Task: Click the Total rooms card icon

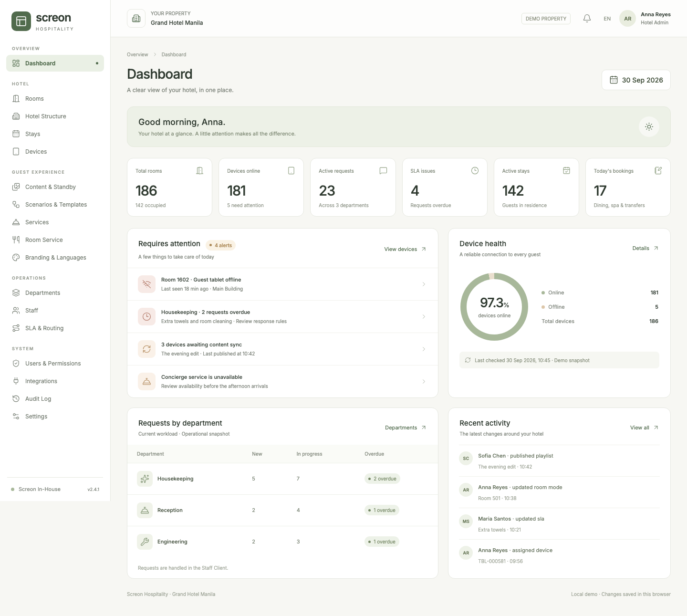Action: click(200, 171)
